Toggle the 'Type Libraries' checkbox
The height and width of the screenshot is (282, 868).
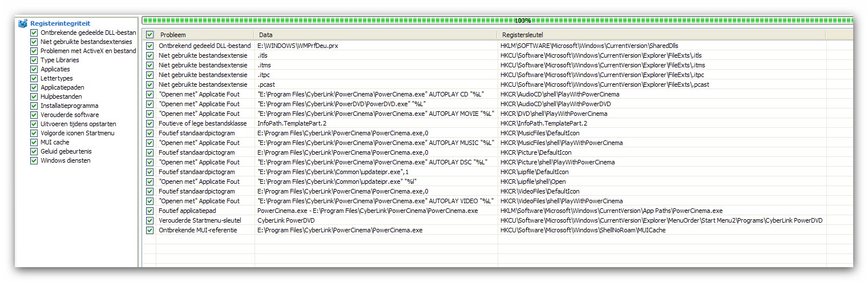34,60
